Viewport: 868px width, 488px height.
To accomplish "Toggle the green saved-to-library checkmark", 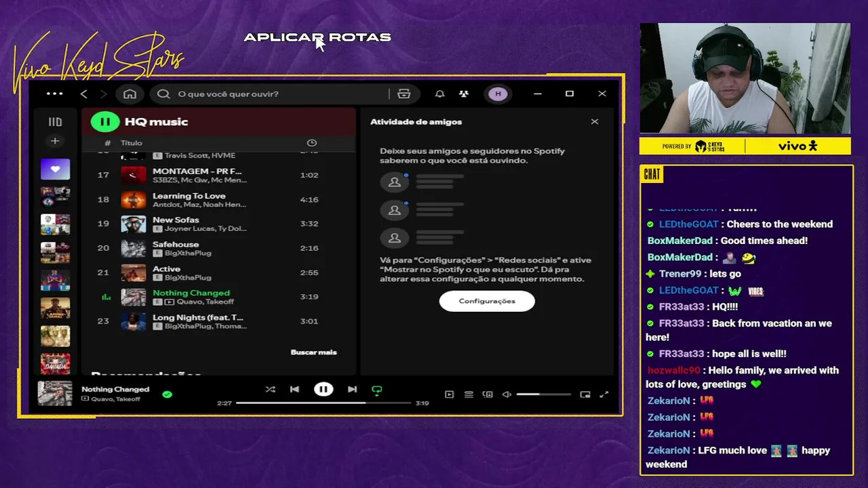I will click(x=167, y=394).
